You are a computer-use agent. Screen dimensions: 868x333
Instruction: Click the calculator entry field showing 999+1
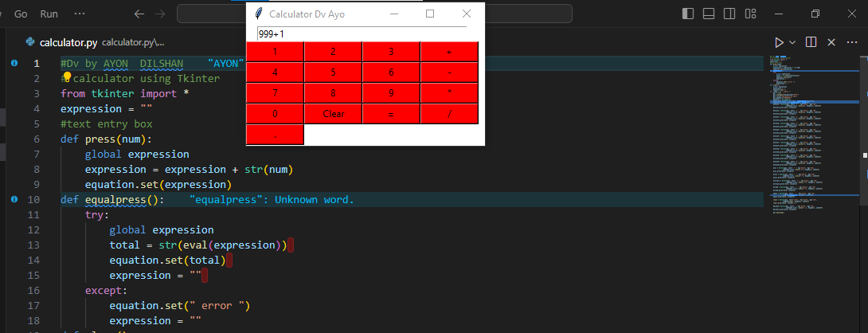[x=361, y=34]
